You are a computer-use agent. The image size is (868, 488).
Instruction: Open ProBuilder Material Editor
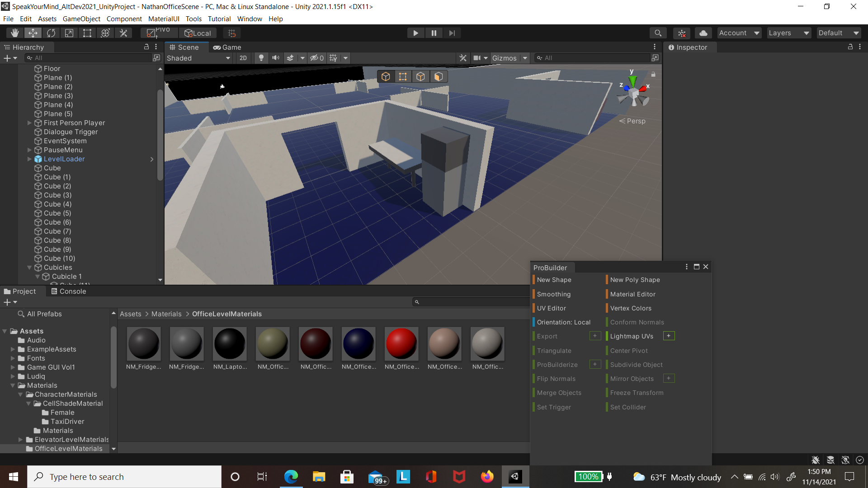tap(632, 294)
